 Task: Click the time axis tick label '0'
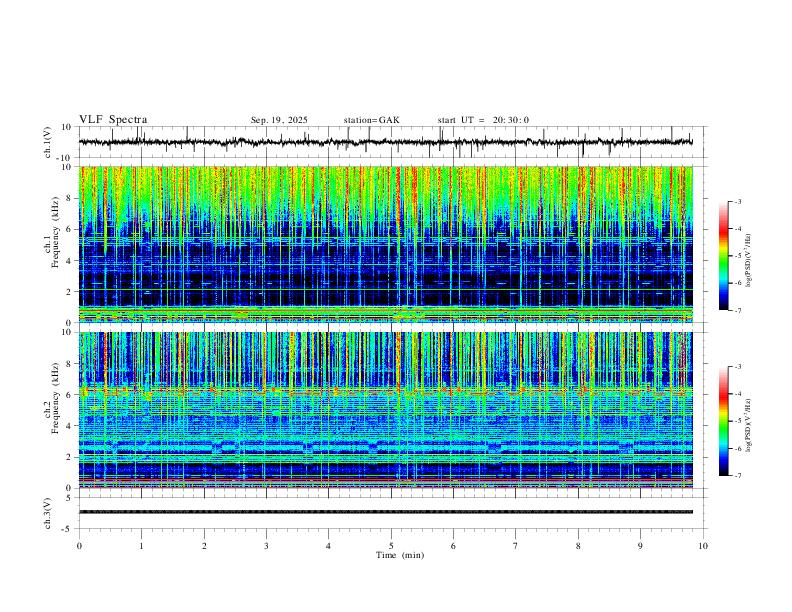click(79, 546)
